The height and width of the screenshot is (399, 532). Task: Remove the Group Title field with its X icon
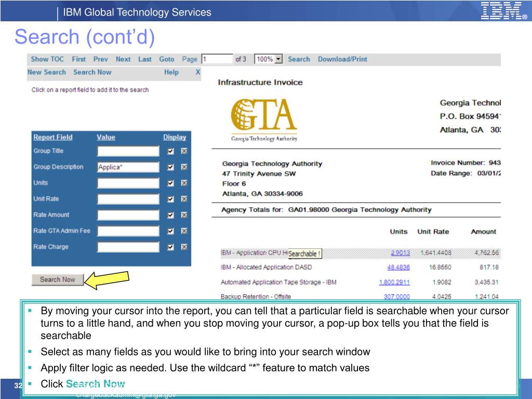click(184, 151)
